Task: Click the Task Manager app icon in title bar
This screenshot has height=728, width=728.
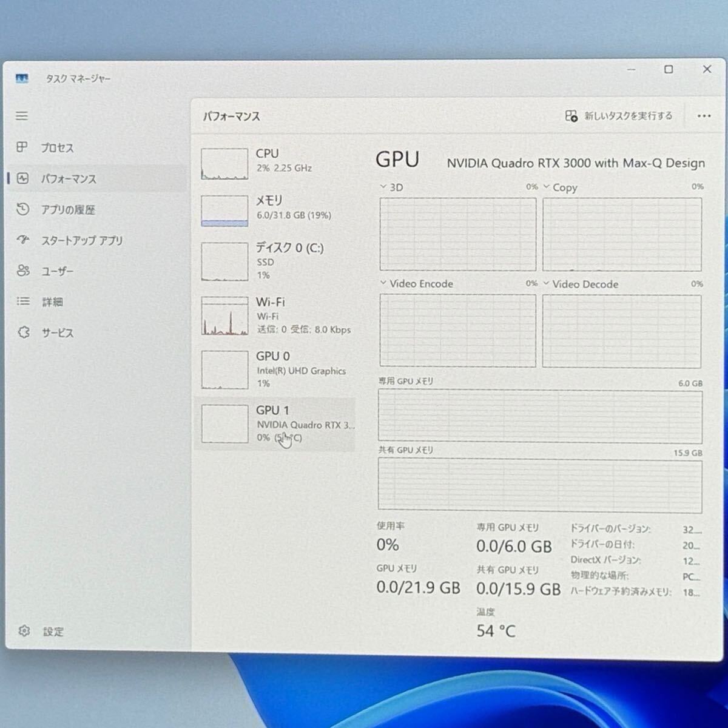Action: 22,78
